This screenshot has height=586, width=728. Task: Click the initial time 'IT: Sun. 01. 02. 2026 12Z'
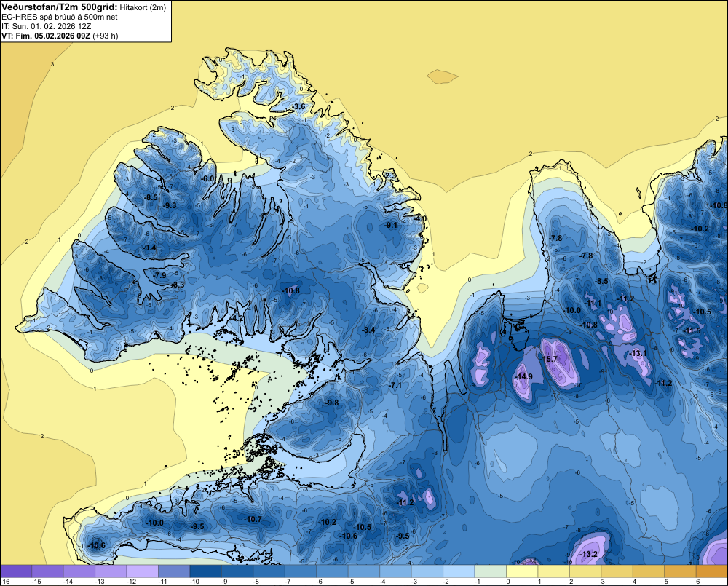[47, 26]
